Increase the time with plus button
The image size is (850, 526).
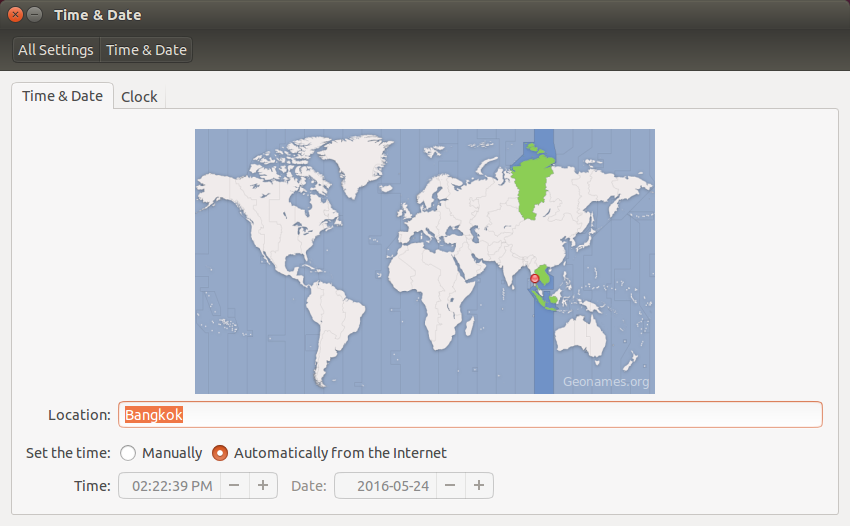point(263,485)
